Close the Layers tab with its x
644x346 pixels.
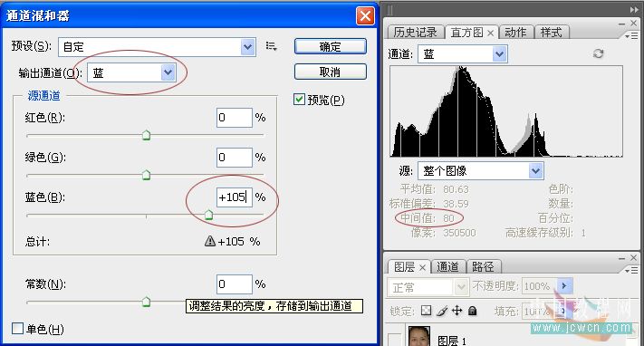[x=422, y=267]
